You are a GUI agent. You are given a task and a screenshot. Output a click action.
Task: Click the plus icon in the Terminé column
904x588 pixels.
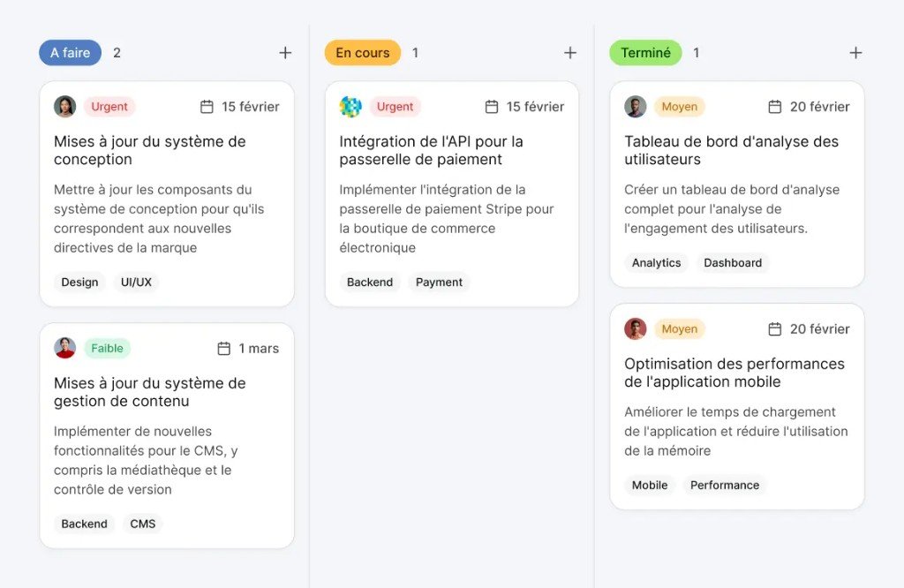tap(855, 52)
